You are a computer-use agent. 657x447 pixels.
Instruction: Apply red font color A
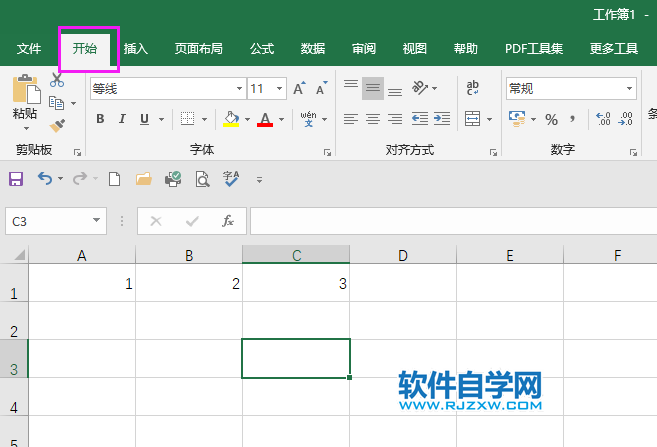(x=265, y=119)
